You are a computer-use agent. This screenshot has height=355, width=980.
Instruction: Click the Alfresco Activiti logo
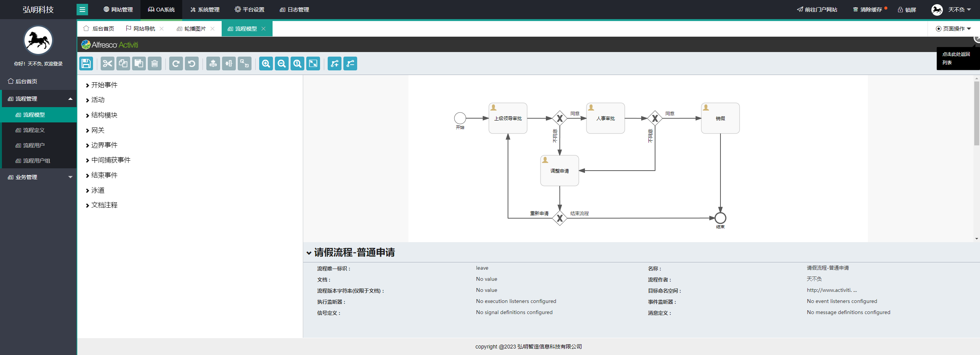pos(109,45)
